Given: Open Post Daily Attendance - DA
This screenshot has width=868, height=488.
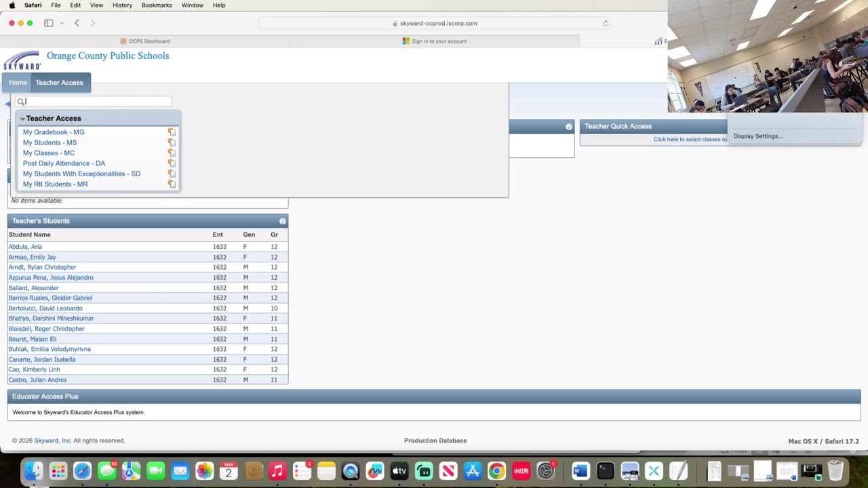Looking at the screenshot, I should (x=64, y=163).
